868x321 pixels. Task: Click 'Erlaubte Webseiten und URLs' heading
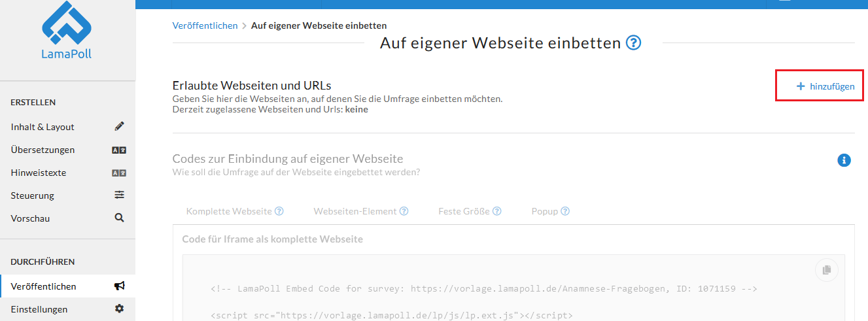tap(252, 85)
